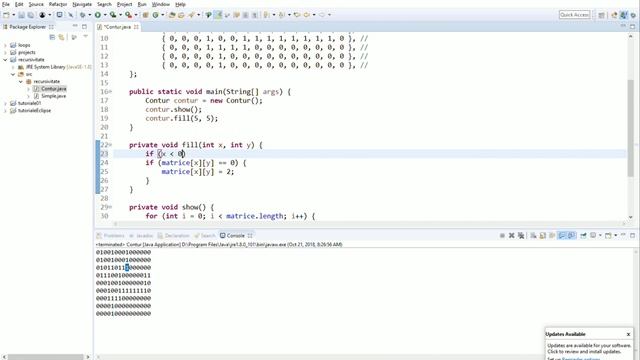Open Package Explorer view menu triangle
This screenshot has width=640, height=360.
tap(85, 37)
